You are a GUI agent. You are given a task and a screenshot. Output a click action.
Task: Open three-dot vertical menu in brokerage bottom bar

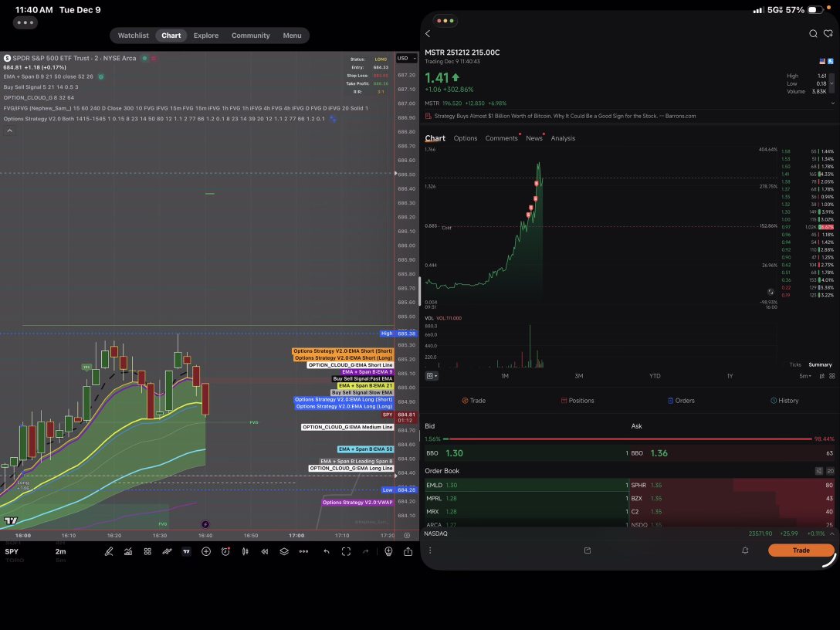coord(429,550)
